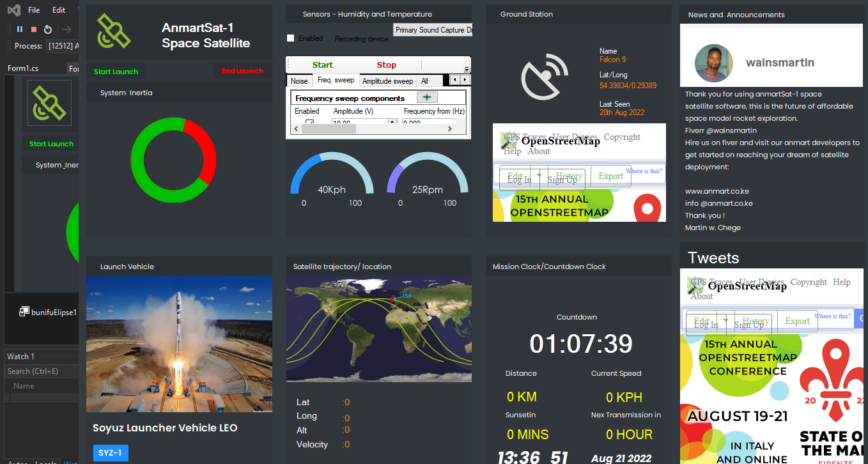Click the 01:07:39 countdown display
The width and height of the screenshot is (868, 464).
[581, 344]
